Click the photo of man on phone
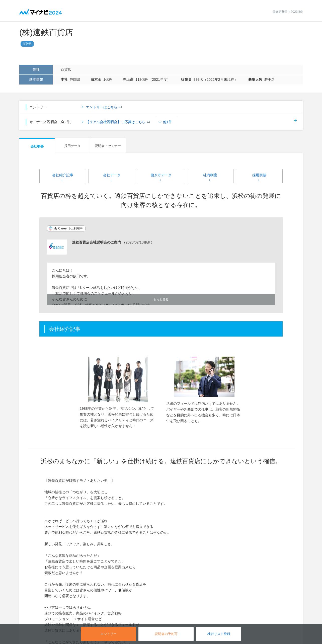Image resolution: width=322 pixels, height=644 pixels. pyautogui.click(x=204, y=377)
